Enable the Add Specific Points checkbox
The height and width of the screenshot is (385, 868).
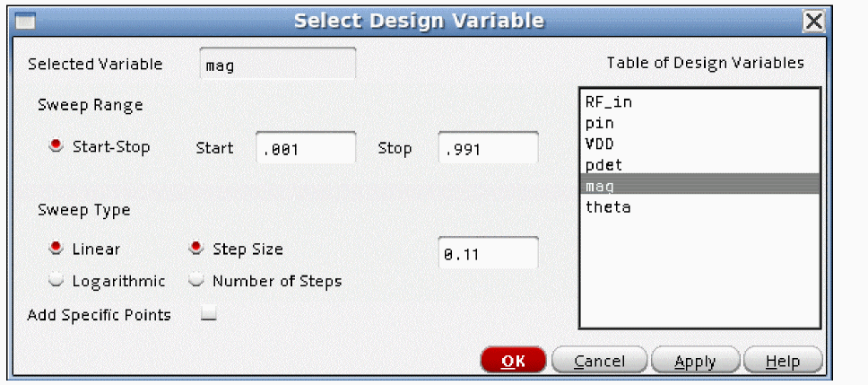[x=208, y=314]
